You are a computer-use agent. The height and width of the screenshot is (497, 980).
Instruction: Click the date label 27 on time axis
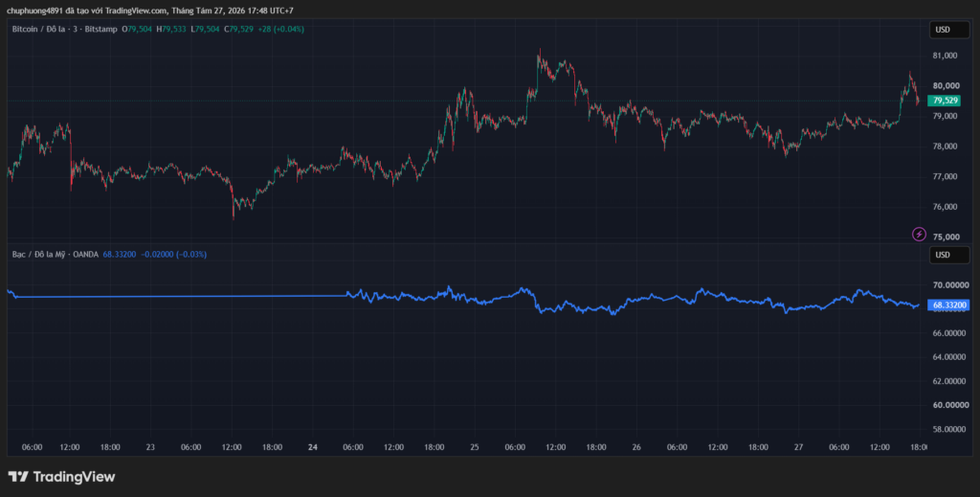[798, 447]
